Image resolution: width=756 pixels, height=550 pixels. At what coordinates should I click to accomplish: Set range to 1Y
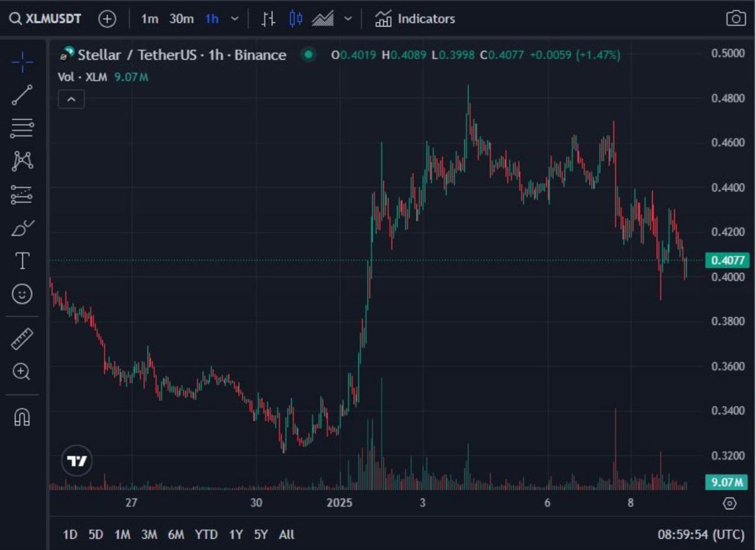tap(236, 535)
